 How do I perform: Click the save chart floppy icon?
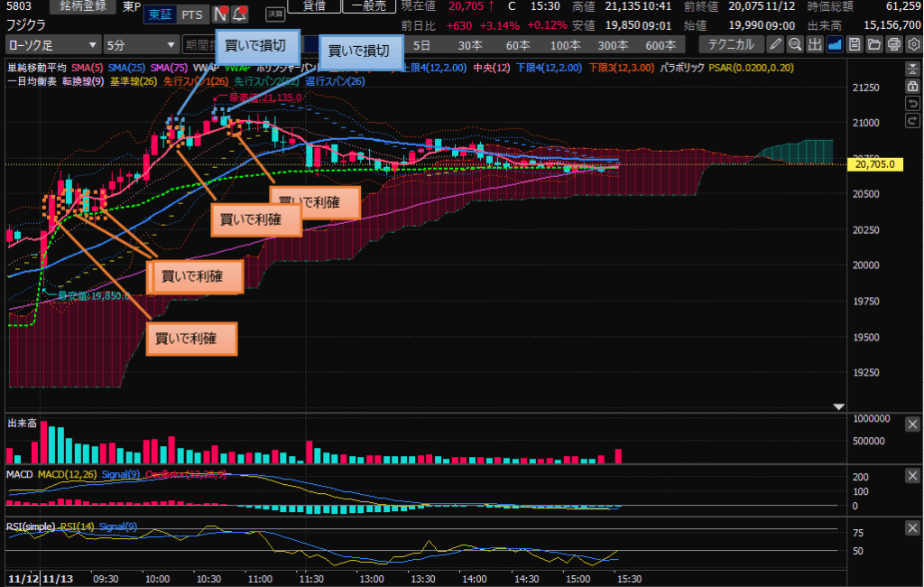[855, 44]
